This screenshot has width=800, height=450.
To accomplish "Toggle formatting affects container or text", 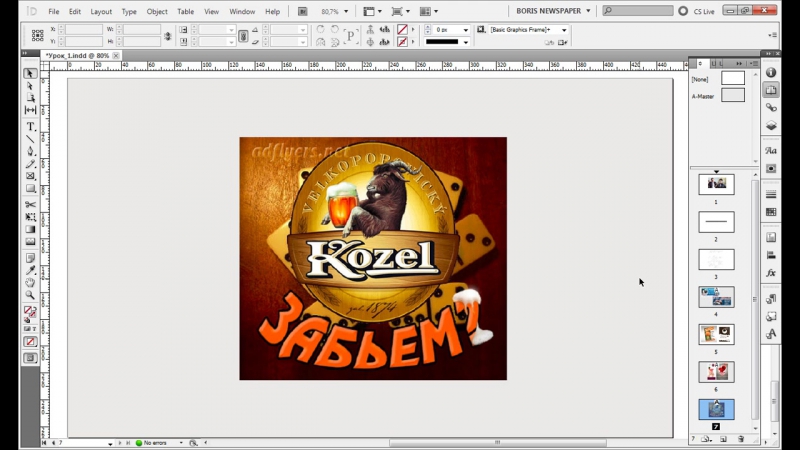I will 30,329.
